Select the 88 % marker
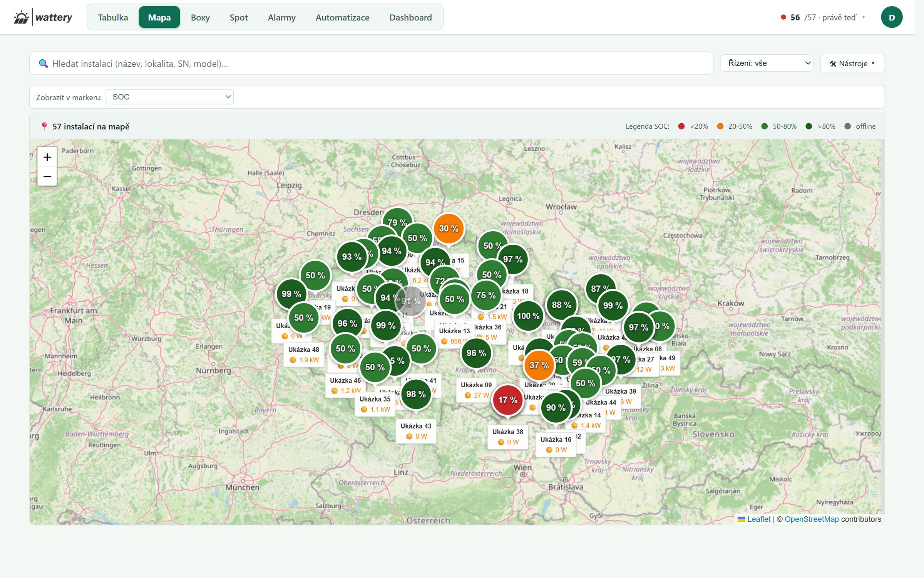Viewport: 924px width, 578px height. [561, 305]
